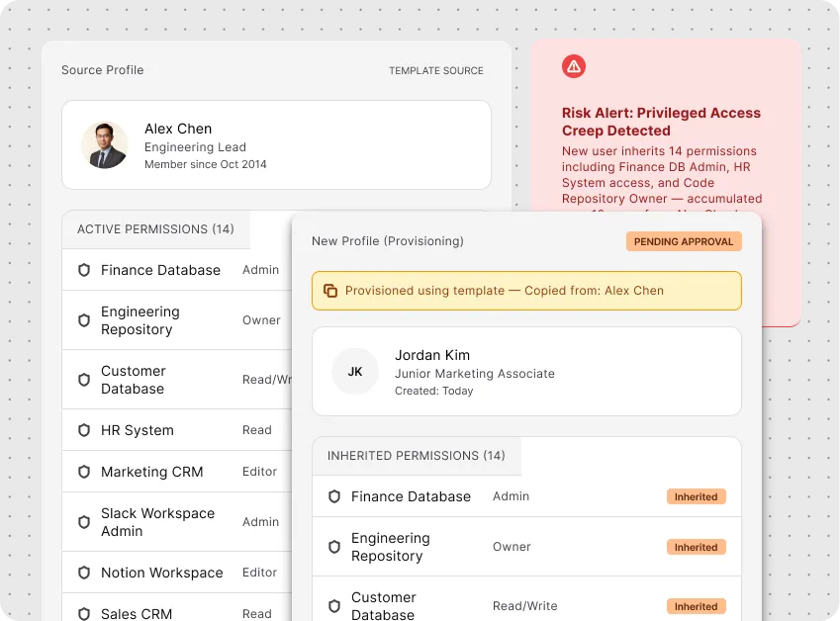Click 'Member since Oct 2014' text
This screenshot has height=621, width=840.
click(206, 164)
